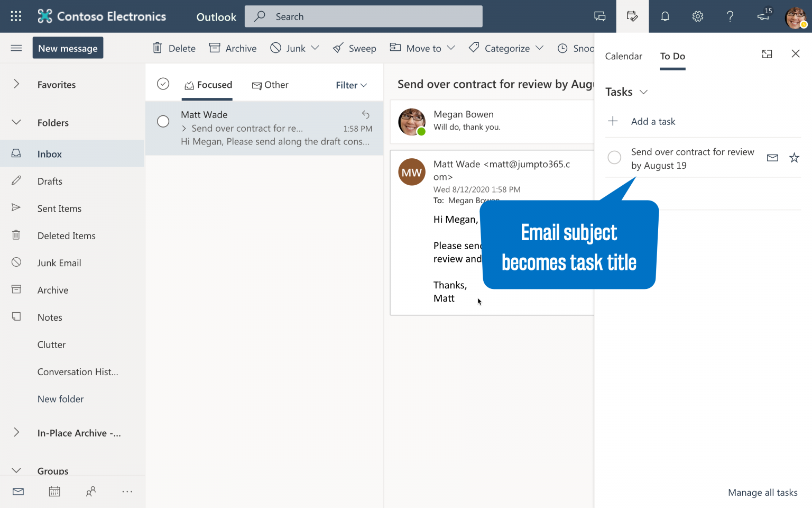Select Matt Wade's email with the circle checkbox
The image size is (812, 508).
pyautogui.click(x=163, y=121)
